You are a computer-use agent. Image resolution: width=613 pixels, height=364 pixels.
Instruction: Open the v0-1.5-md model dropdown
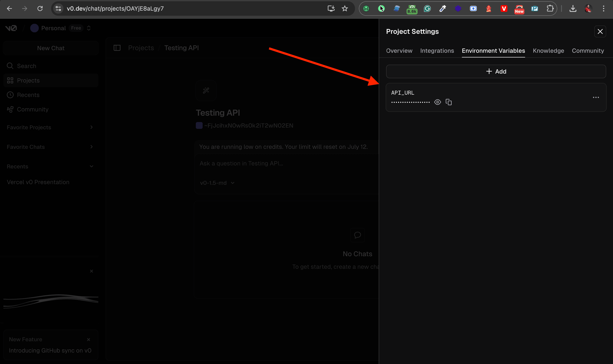[217, 183]
